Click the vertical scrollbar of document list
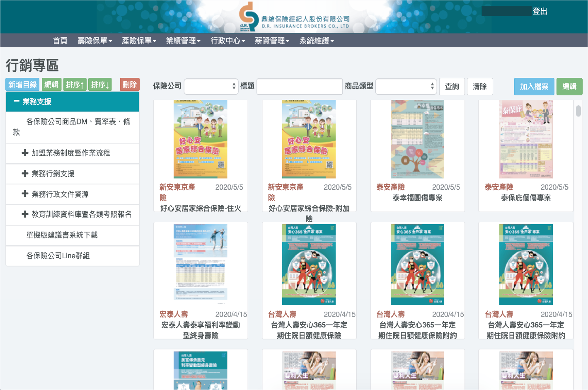588x390 pixels. pos(578,111)
